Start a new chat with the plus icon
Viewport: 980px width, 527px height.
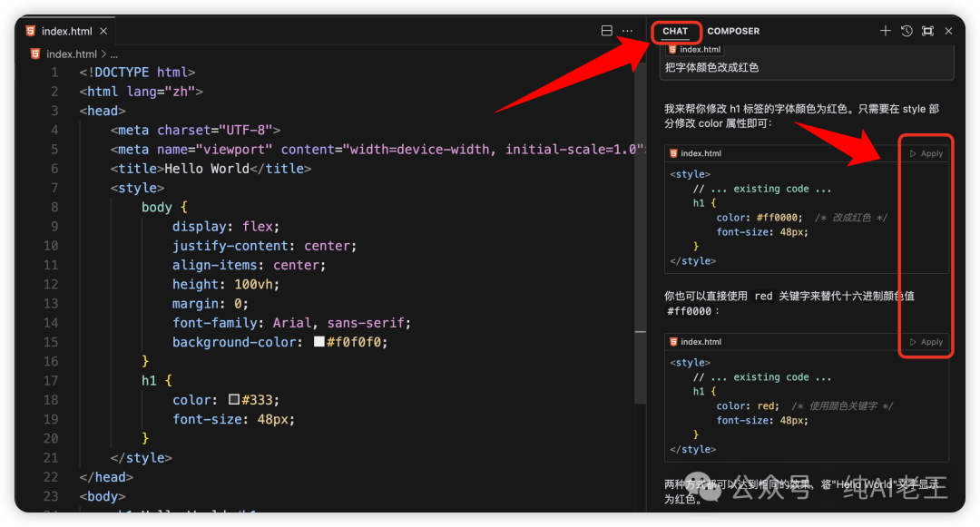[886, 31]
